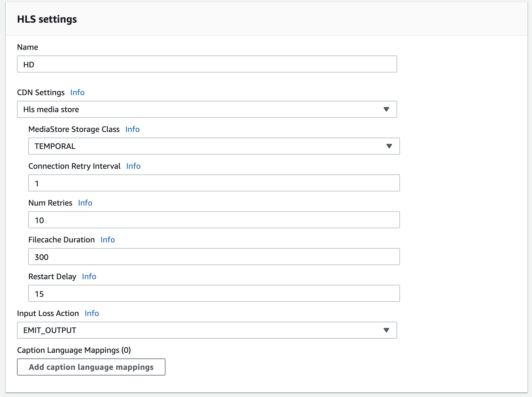Click the TEMPORAL dropdown arrow icon
The height and width of the screenshot is (397, 532).
coord(389,146)
